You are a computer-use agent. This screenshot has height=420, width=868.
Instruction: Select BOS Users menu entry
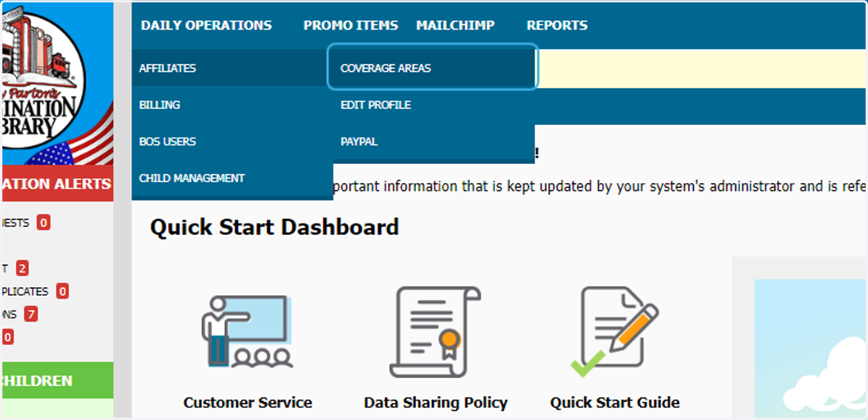coord(232,142)
